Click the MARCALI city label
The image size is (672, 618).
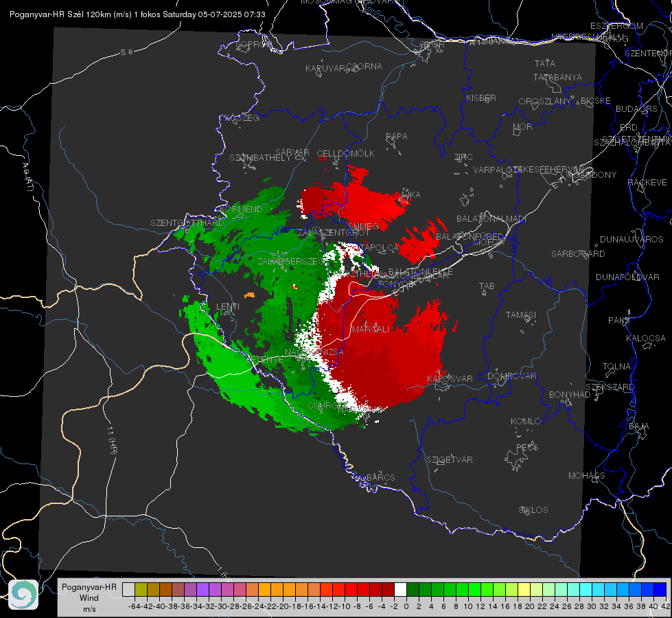[371, 330]
